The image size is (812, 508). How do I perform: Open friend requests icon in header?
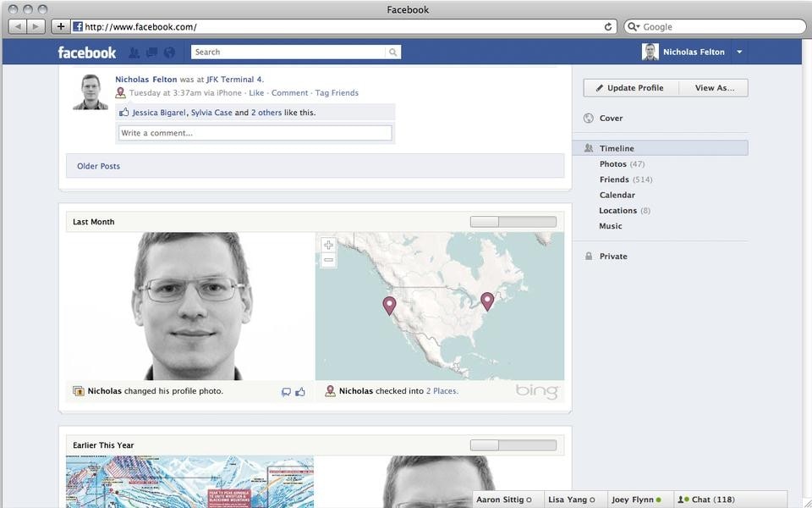coord(134,52)
